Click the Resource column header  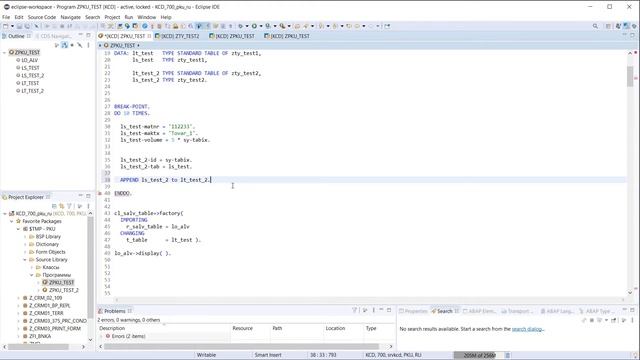pyautogui.click(x=242, y=328)
